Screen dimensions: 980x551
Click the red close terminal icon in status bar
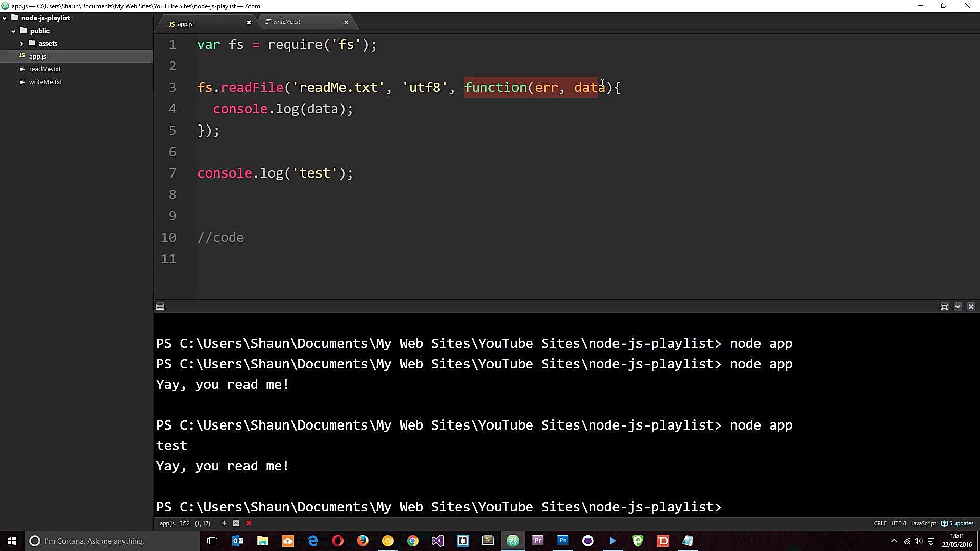click(249, 523)
